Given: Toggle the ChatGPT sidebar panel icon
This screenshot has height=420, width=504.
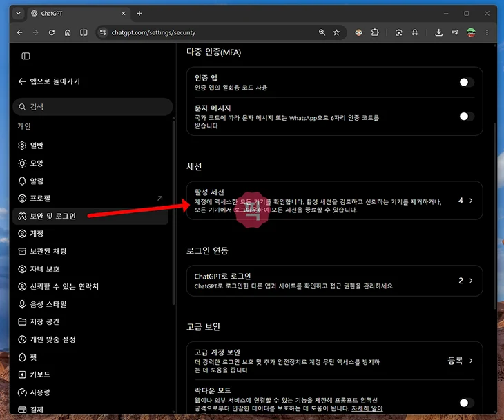Looking at the screenshot, I should 26,56.
